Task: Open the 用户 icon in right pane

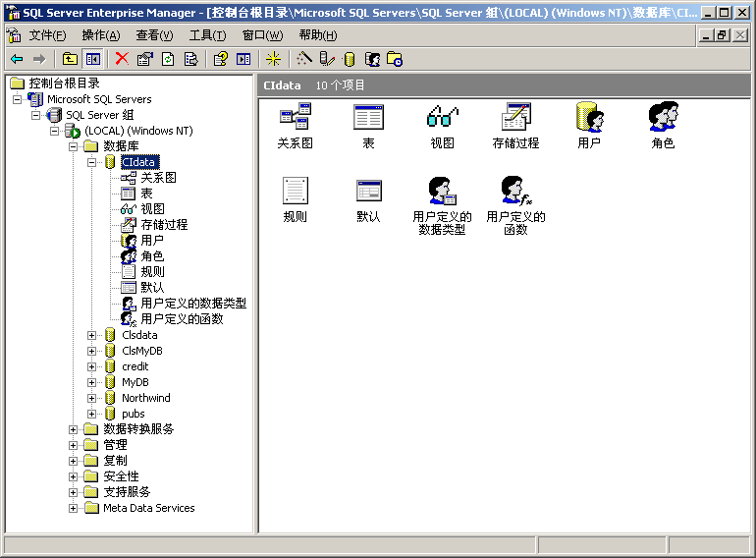Action: pos(589,126)
